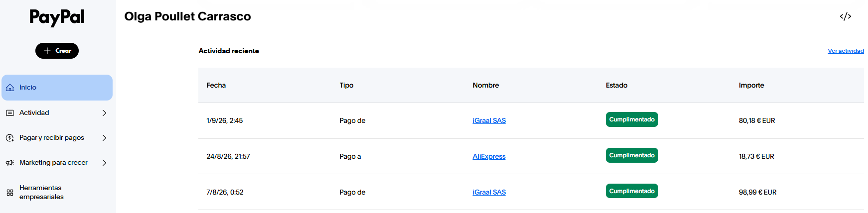Go to Inicio menu item
Image resolution: width=868 pixels, height=213 pixels.
(x=57, y=88)
